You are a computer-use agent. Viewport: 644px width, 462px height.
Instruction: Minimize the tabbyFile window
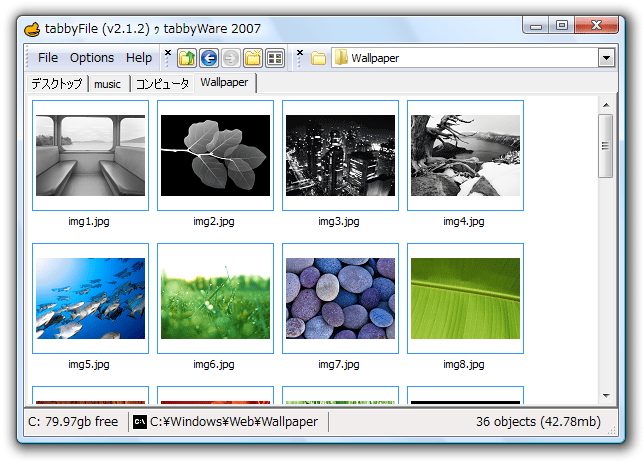point(536,26)
